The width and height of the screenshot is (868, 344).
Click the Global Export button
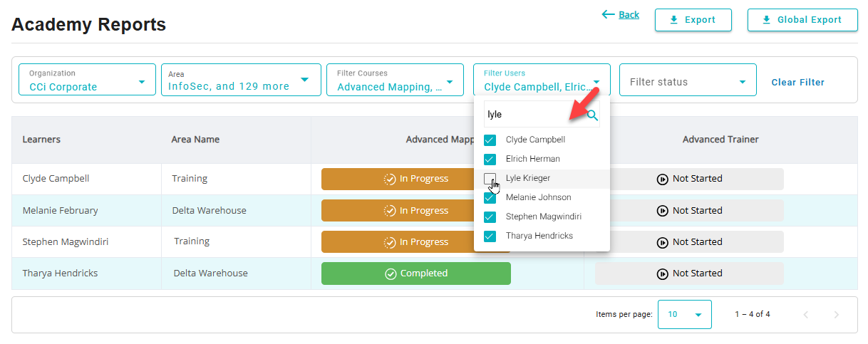(802, 20)
